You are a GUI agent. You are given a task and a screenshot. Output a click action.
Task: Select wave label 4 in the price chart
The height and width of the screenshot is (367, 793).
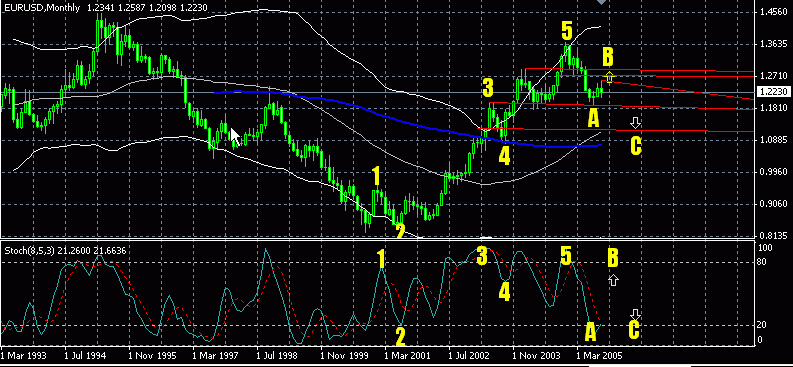504,156
